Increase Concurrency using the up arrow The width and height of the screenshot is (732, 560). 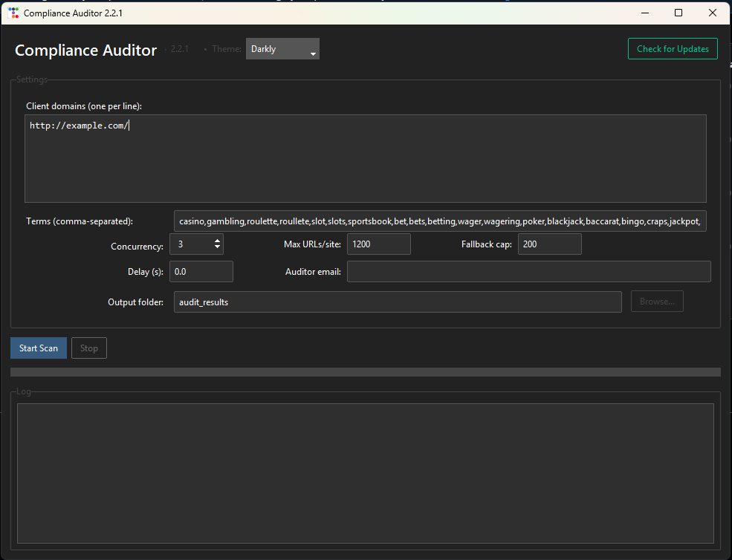(x=216, y=239)
